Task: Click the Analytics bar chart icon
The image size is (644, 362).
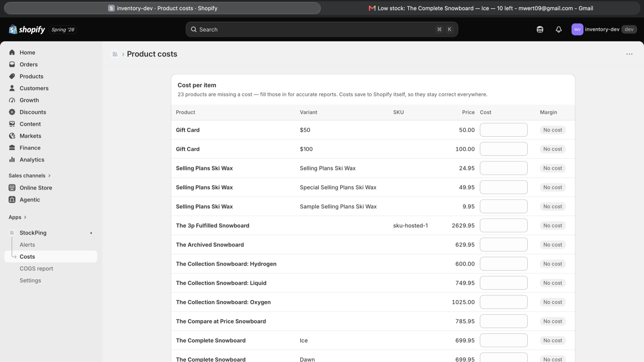Action: [12, 160]
